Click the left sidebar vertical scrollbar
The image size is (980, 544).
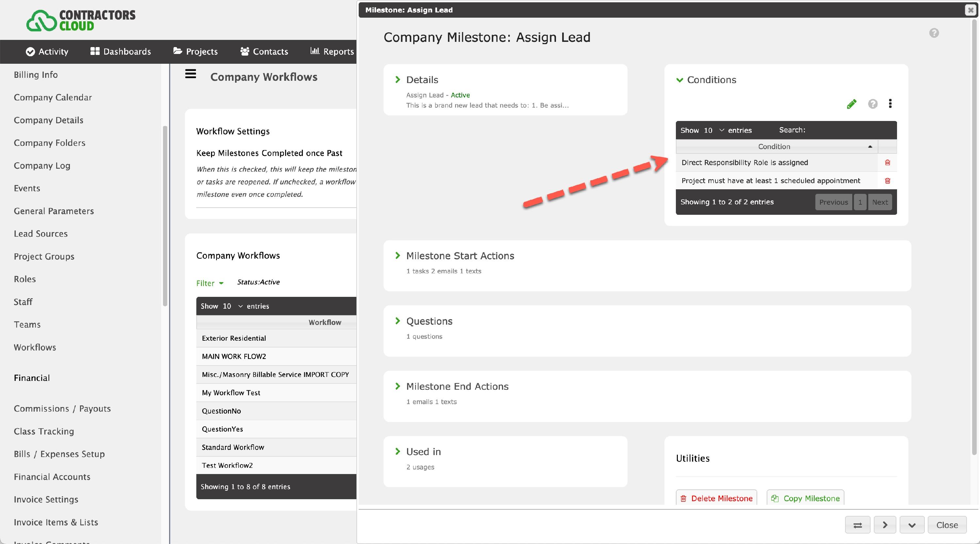tap(165, 216)
